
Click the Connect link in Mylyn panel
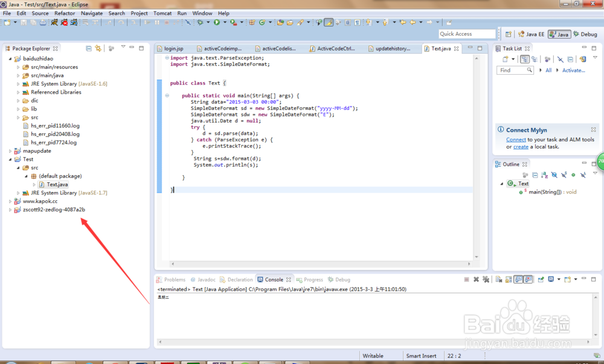(516, 139)
